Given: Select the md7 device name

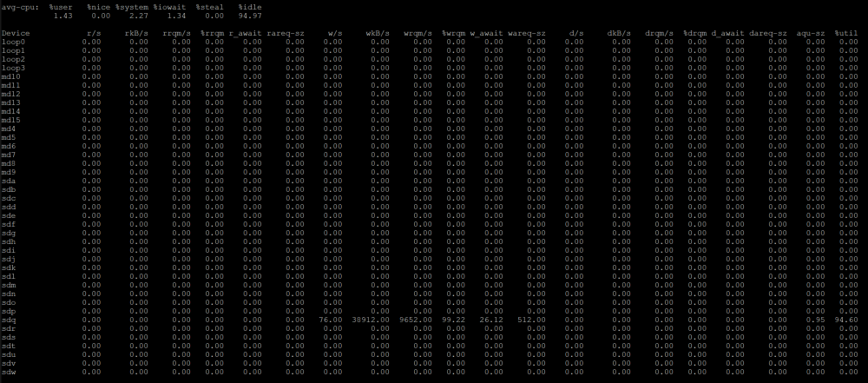Looking at the screenshot, I should [x=9, y=155].
